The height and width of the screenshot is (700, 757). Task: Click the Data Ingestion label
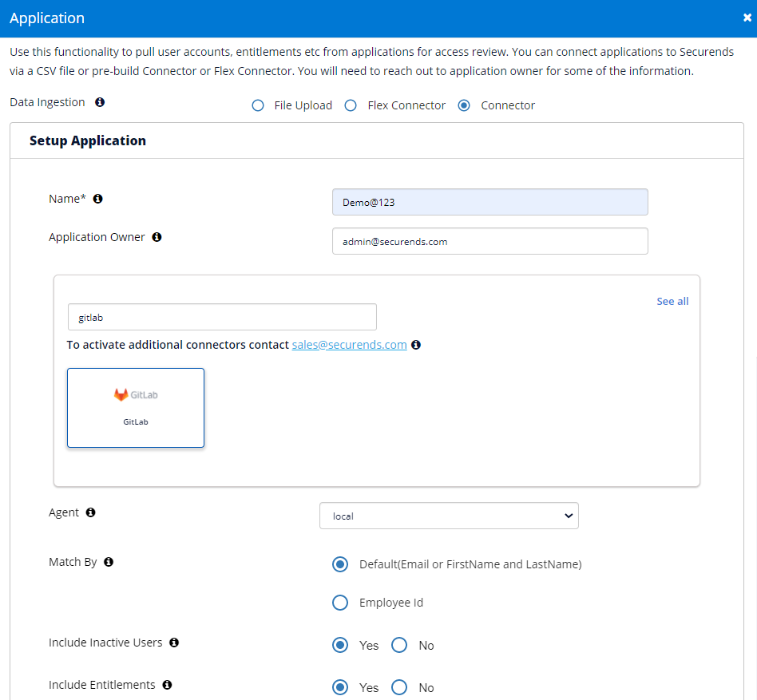tap(47, 102)
